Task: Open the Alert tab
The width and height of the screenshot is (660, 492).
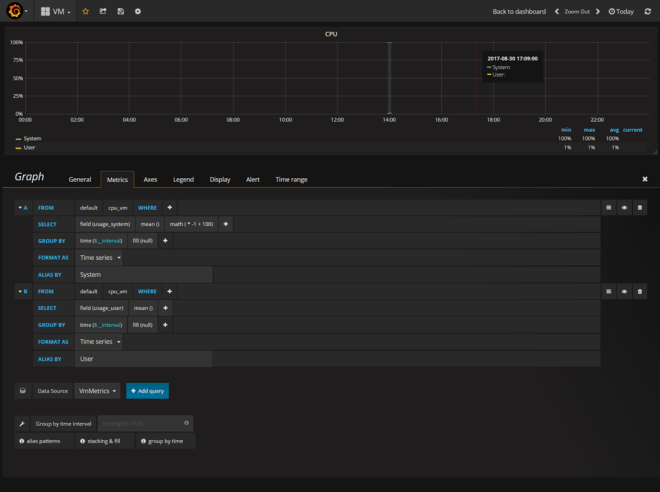Action: coord(253,180)
